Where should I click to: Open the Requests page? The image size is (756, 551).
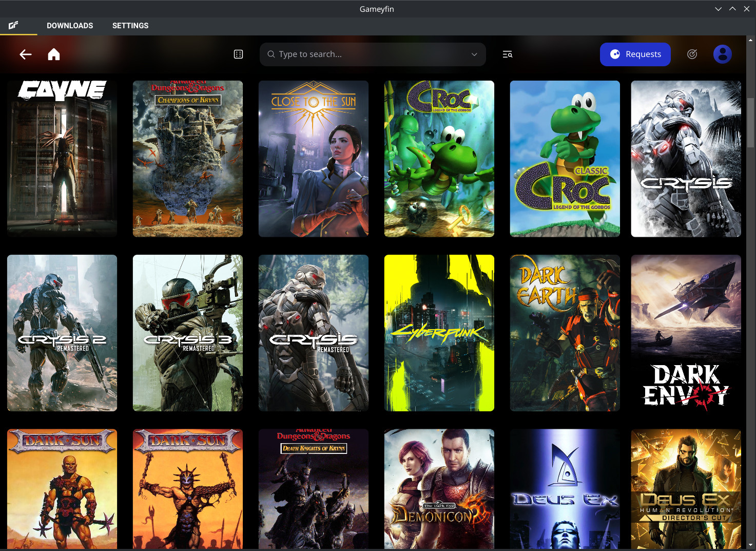coord(635,54)
